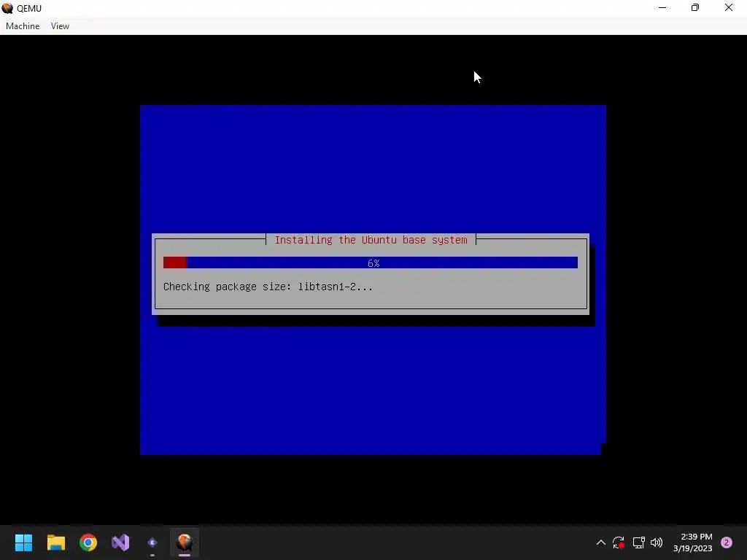Open the notification badge showing 2
747x560 pixels.
point(727,542)
